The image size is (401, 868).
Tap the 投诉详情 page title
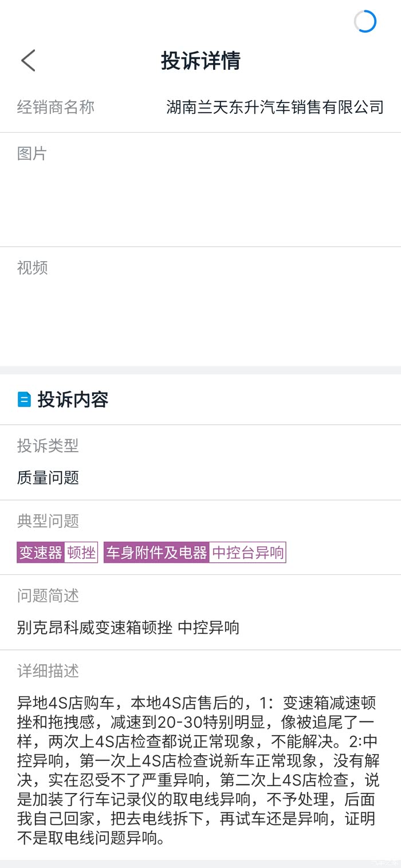[200, 61]
